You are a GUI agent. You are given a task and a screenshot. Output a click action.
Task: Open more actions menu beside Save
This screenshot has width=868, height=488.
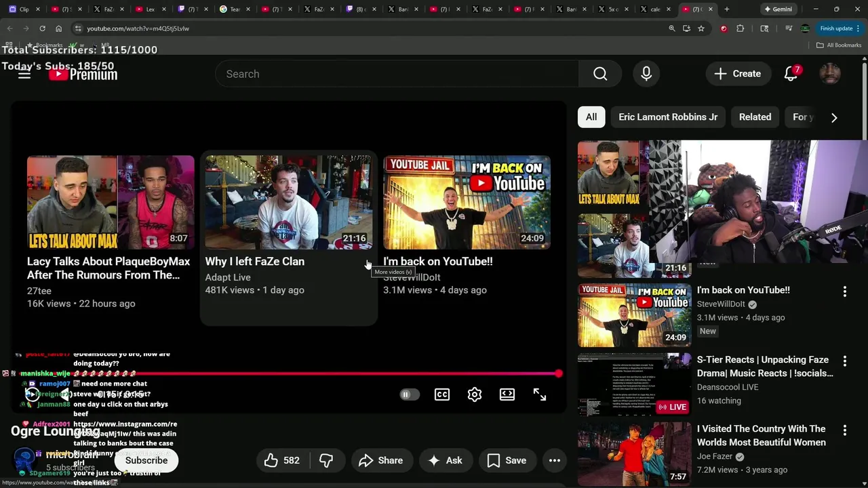555,460
